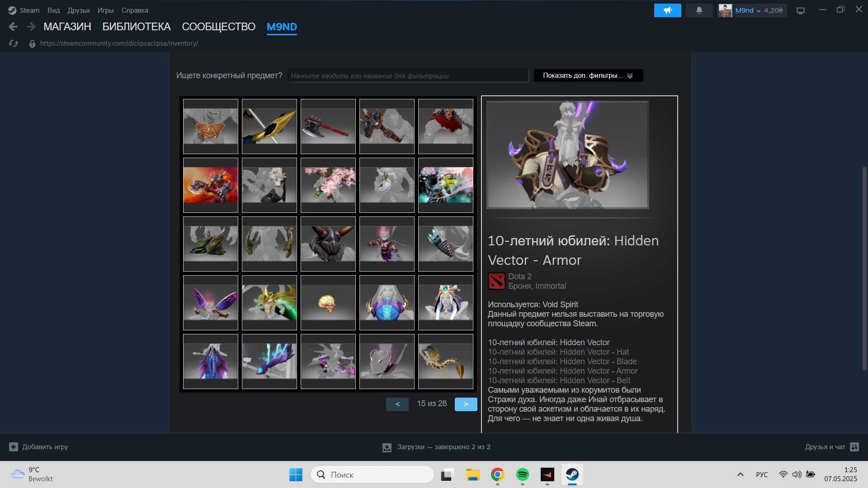Open the Steam menu
The image size is (868, 488).
29,10
